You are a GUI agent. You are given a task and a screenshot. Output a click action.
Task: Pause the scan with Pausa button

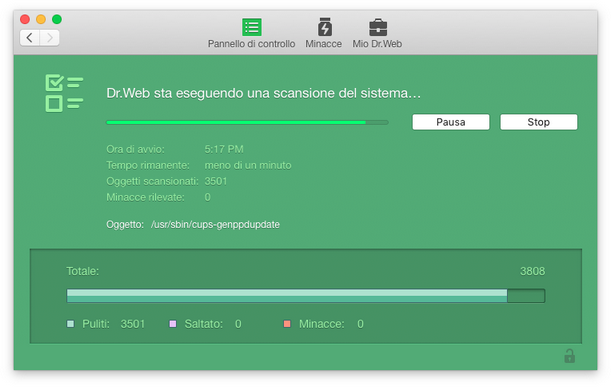(x=451, y=122)
